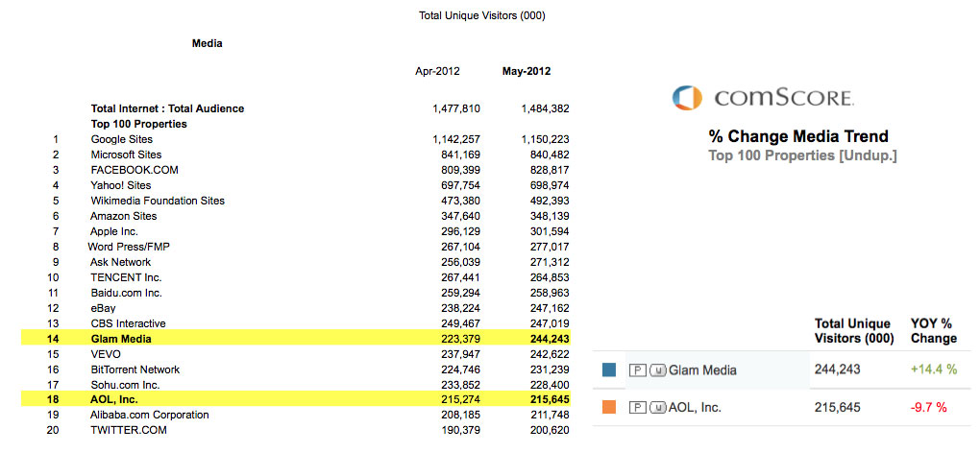Click the '% Change Media Trend' heading
The image size is (980, 453).
[798, 136]
